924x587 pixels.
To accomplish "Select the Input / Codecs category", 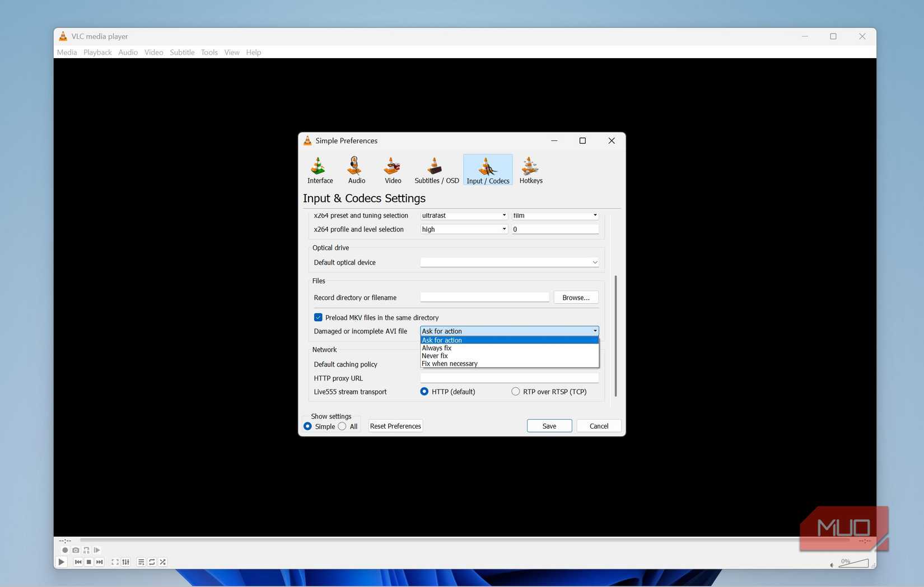I will tap(488, 170).
